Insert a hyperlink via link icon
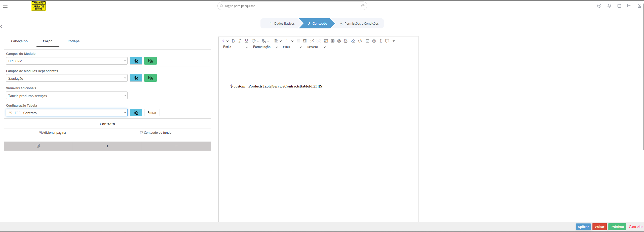 point(312,41)
